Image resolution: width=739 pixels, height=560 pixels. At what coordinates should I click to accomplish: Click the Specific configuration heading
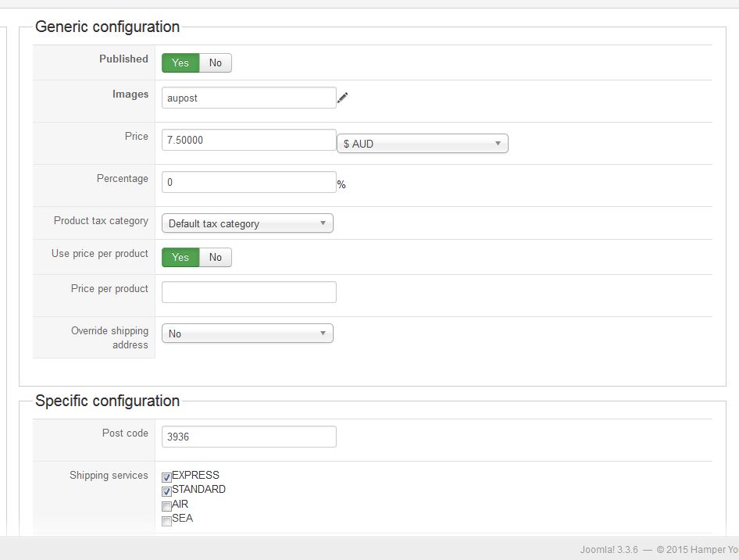pyautogui.click(x=108, y=401)
